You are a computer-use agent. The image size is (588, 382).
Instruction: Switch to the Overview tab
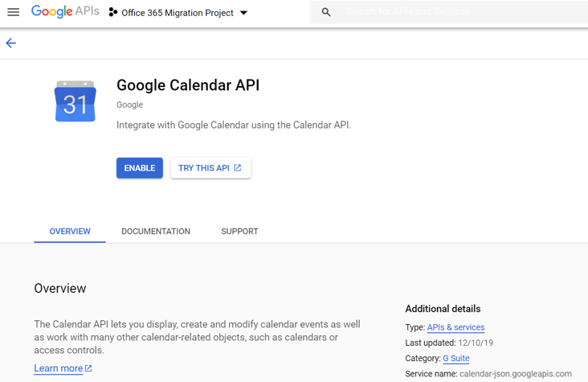pyautogui.click(x=70, y=232)
